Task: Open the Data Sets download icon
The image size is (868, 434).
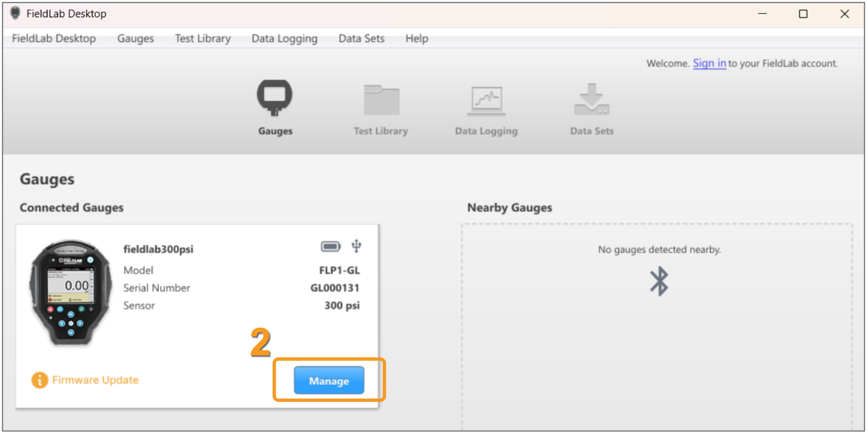Action: pyautogui.click(x=592, y=99)
